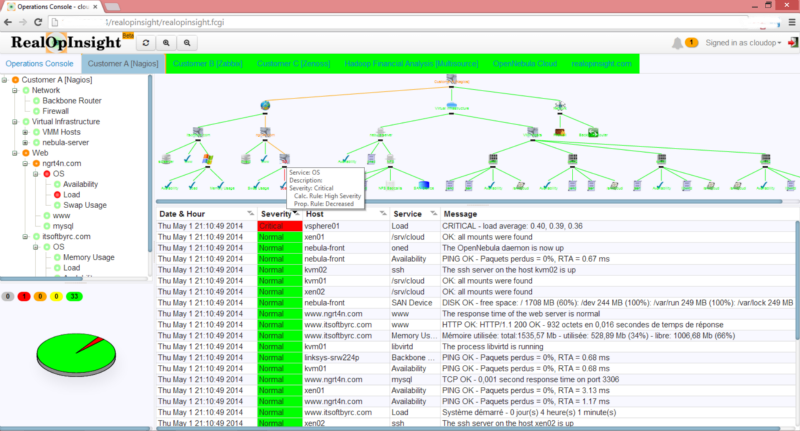This screenshot has height=431, width=800.
Task: Collapse the Web tree branch
Action: 15,153
